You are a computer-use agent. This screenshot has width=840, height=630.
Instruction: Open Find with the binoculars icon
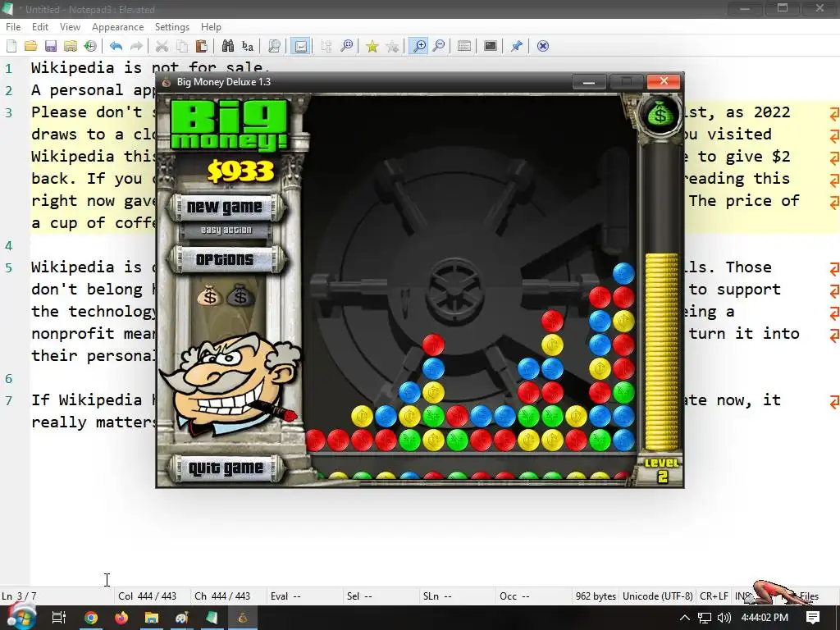coord(228,46)
